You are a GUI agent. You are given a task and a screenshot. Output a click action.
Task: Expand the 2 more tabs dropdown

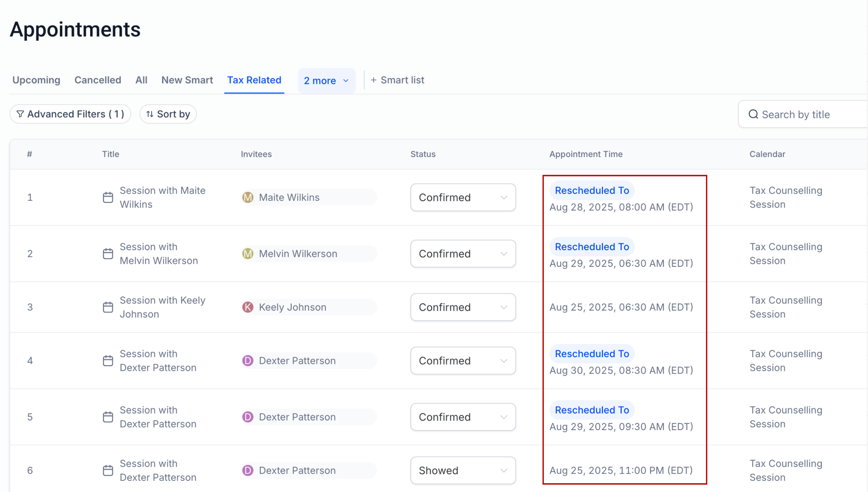pos(326,80)
